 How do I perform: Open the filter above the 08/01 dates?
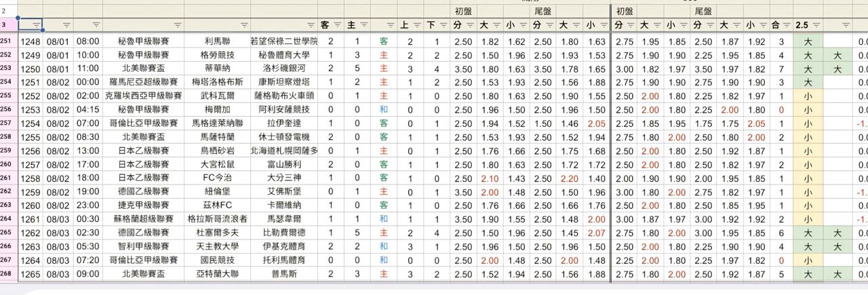(x=66, y=25)
